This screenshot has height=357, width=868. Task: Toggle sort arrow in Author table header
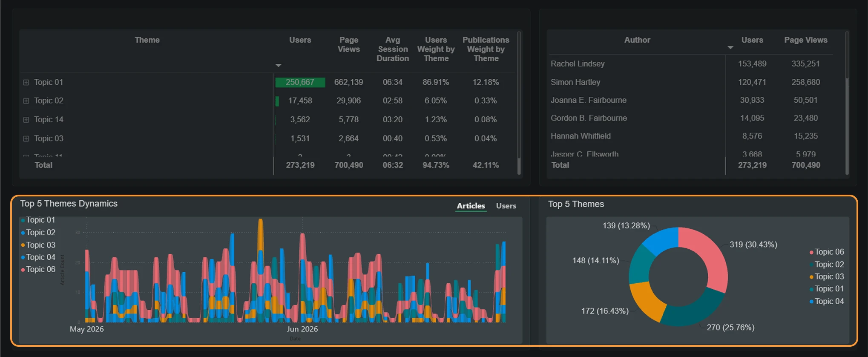730,48
